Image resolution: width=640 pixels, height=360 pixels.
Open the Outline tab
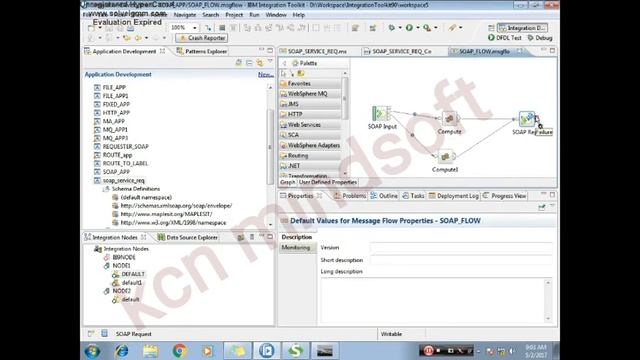(384, 196)
